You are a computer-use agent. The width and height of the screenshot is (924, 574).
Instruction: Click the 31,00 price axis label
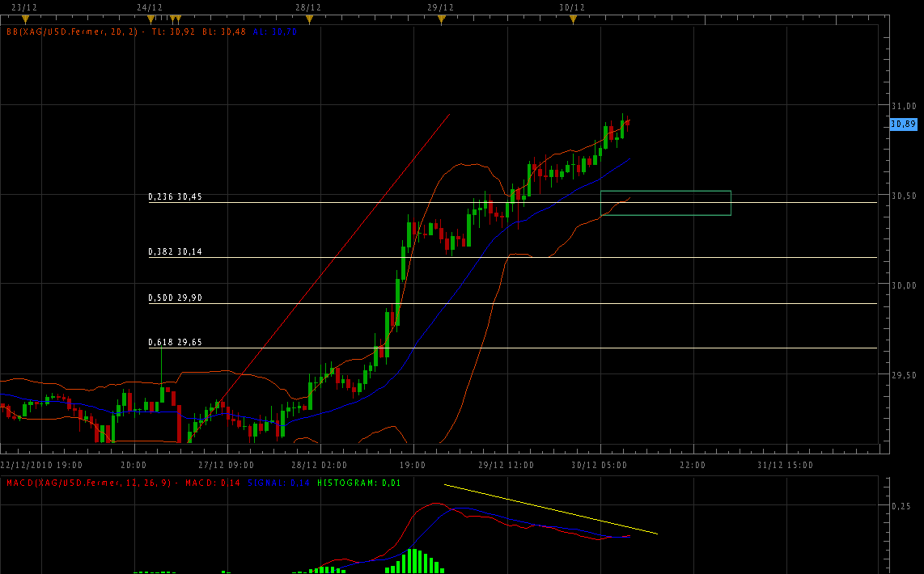pyautogui.click(x=904, y=106)
